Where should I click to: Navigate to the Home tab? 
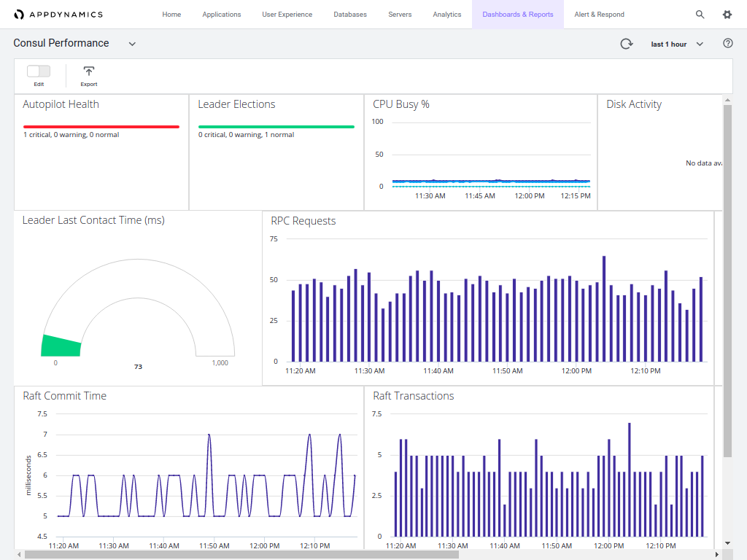pos(171,14)
